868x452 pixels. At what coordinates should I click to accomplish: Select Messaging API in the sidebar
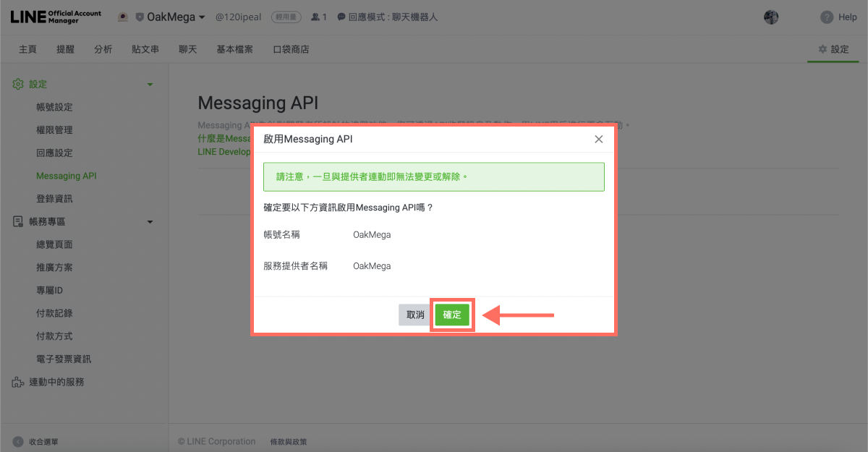[x=66, y=176]
